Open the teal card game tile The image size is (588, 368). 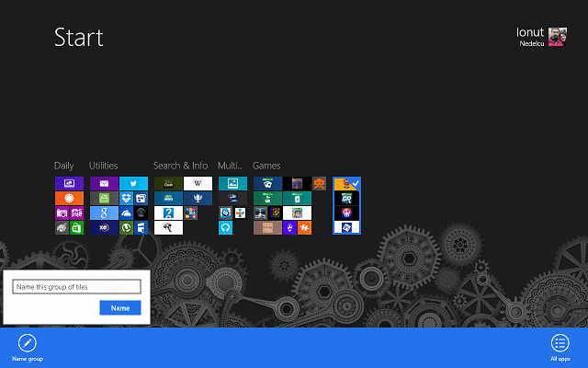pyautogui.click(x=297, y=198)
